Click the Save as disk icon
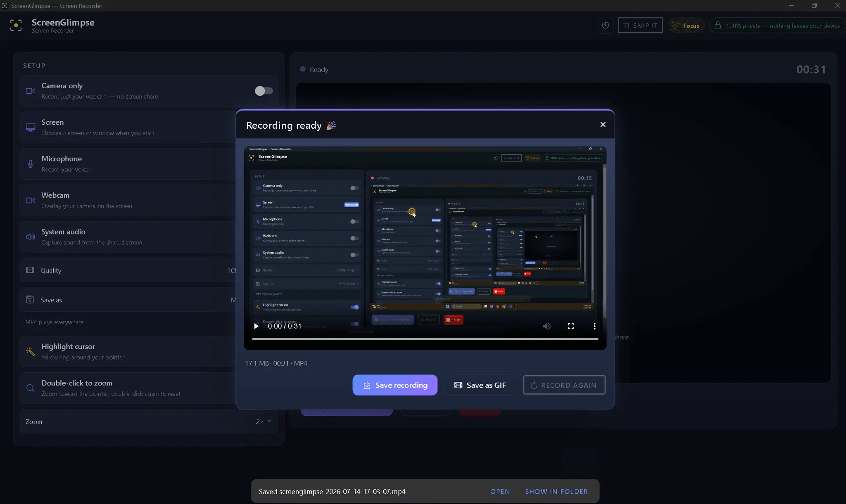Image resolution: width=846 pixels, height=504 pixels. (x=30, y=300)
